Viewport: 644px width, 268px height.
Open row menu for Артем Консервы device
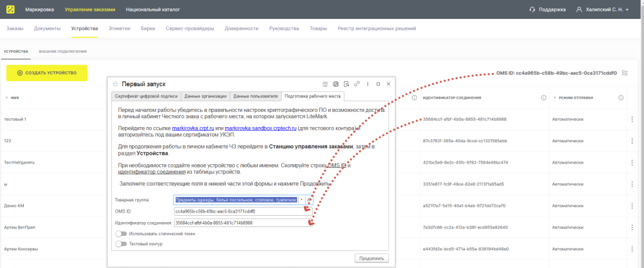point(631,248)
